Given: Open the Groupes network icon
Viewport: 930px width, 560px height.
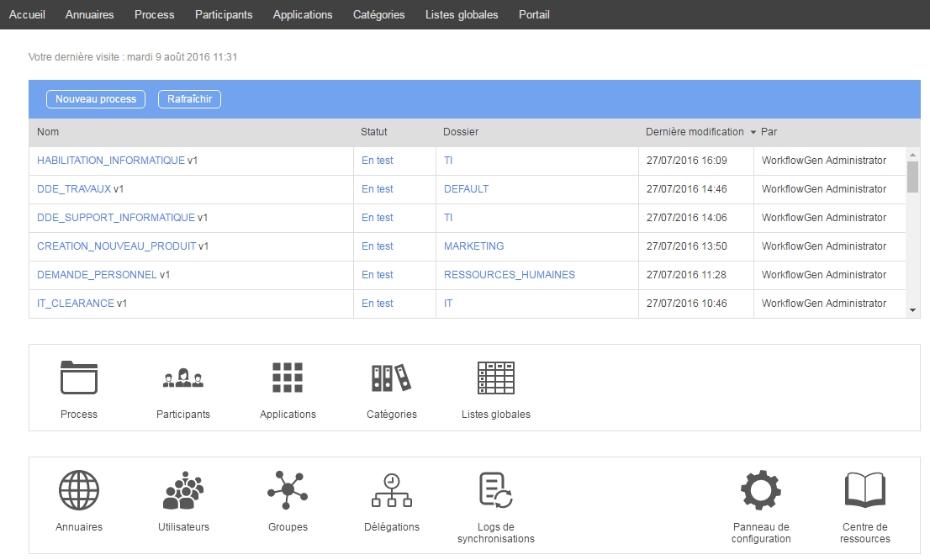Looking at the screenshot, I should 288,490.
